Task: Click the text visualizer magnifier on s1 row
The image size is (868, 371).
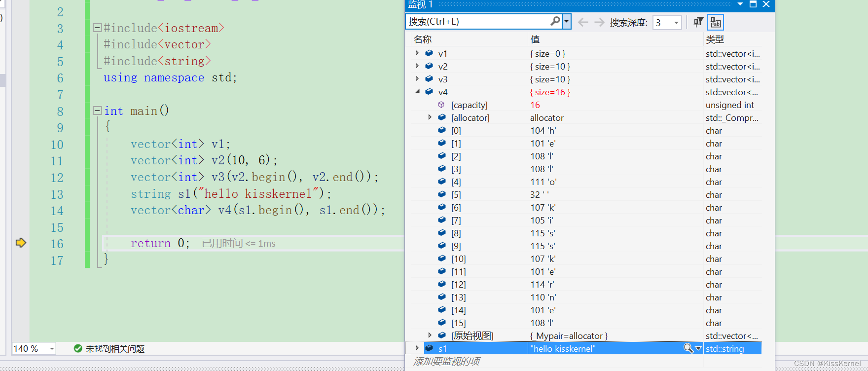Action: tap(688, 348)
